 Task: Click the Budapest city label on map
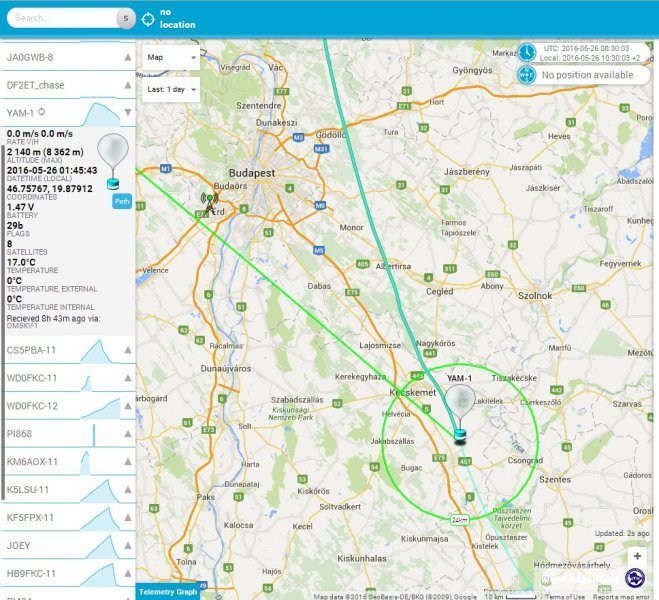(252, 173)
